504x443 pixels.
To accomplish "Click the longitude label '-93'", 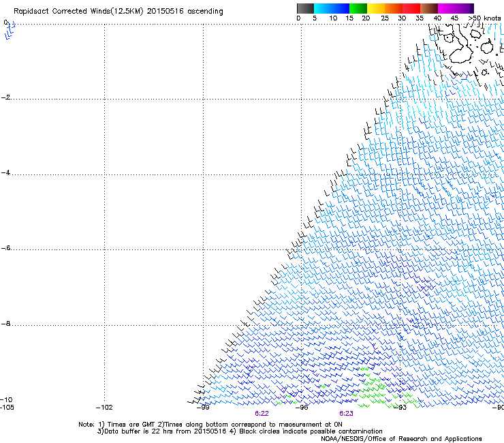I will coord(400,408).
